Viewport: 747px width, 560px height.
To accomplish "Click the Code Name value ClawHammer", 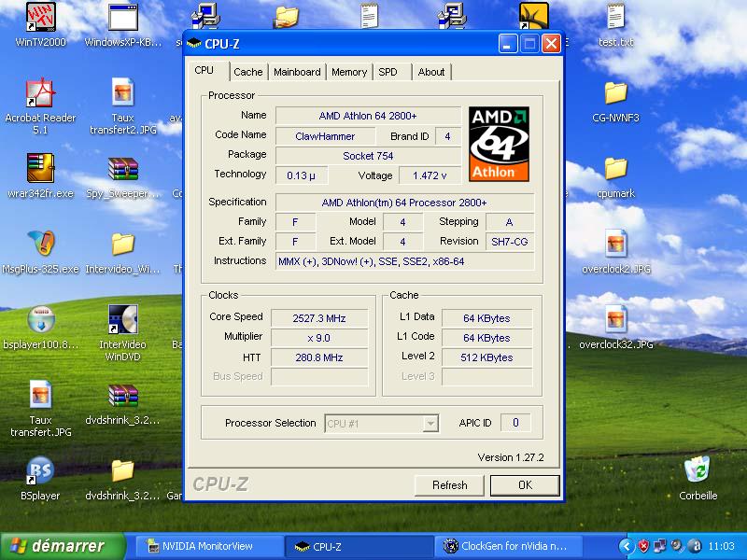I will (325, 136).
